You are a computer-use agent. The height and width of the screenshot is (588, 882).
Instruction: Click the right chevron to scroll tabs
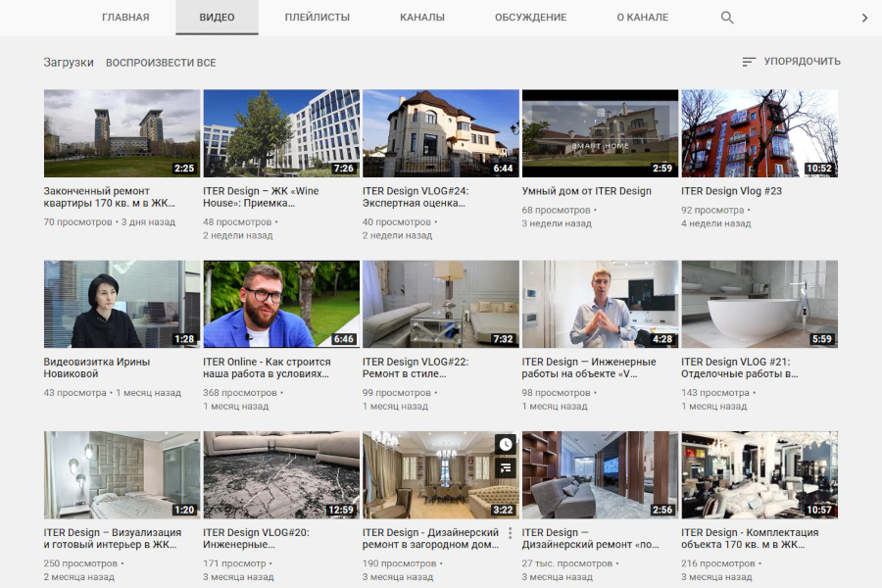click(x=864, y=18)
